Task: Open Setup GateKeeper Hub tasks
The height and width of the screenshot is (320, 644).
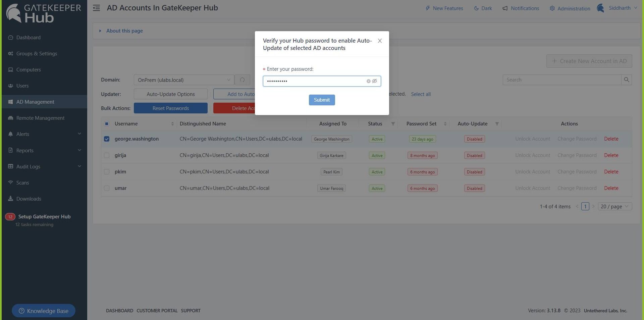Action: coord(38,220)
